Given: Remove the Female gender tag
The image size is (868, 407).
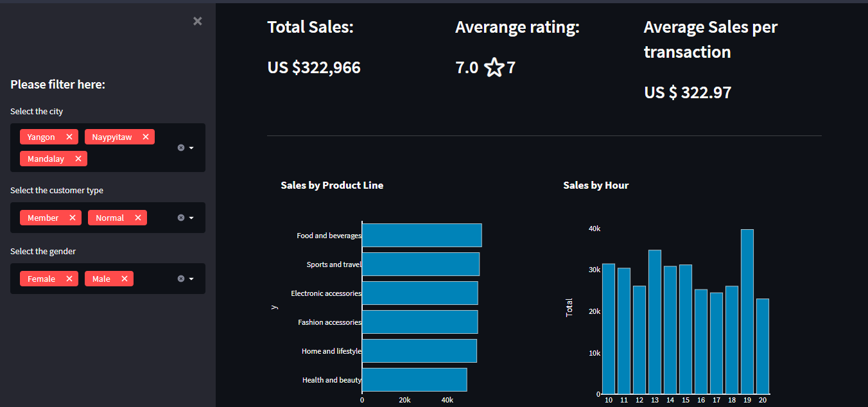Looking at the screenshot, I should (x=69, y=279).
